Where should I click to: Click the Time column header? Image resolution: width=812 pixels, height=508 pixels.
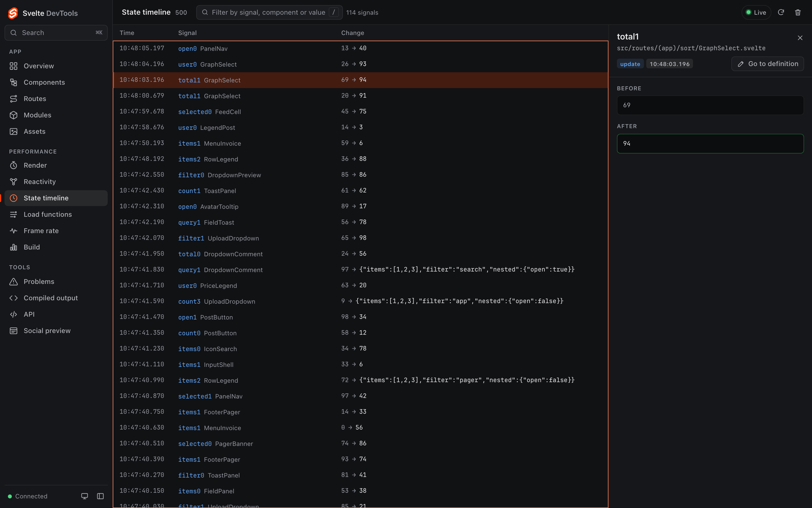[x=127, y=33]
